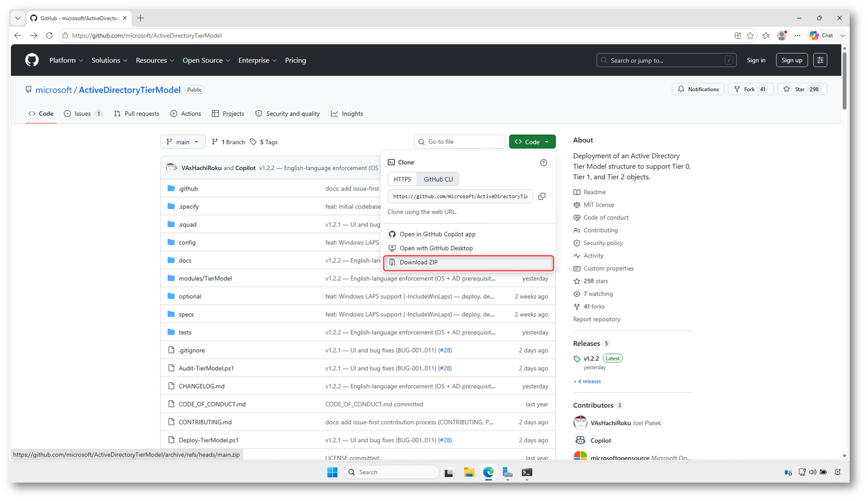Switch to GitHub CLI clone tab

pos(438,179)
